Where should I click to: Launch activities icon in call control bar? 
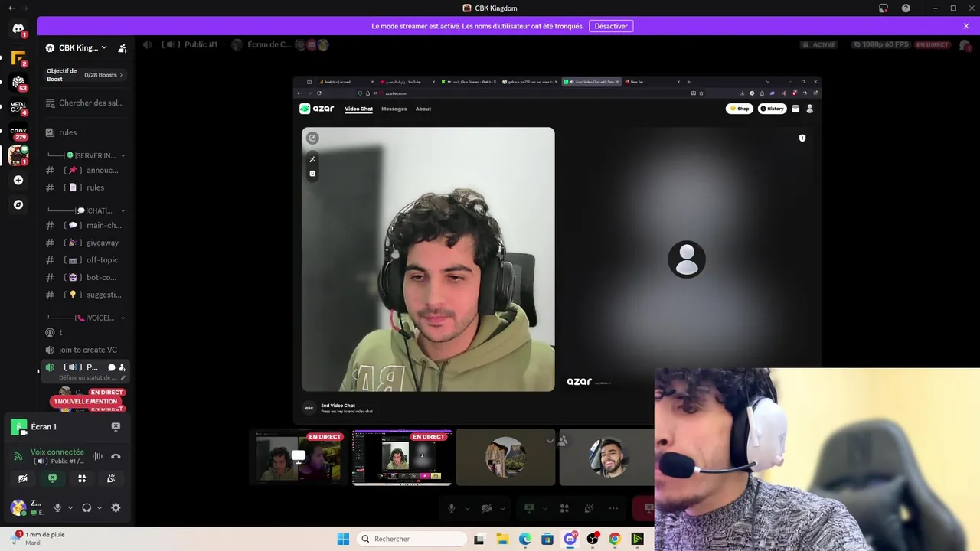564,508
